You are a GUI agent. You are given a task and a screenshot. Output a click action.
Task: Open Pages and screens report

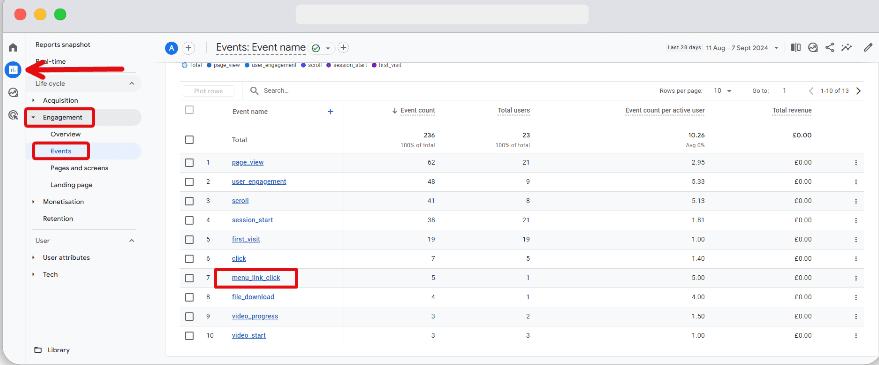click(79, 168)
